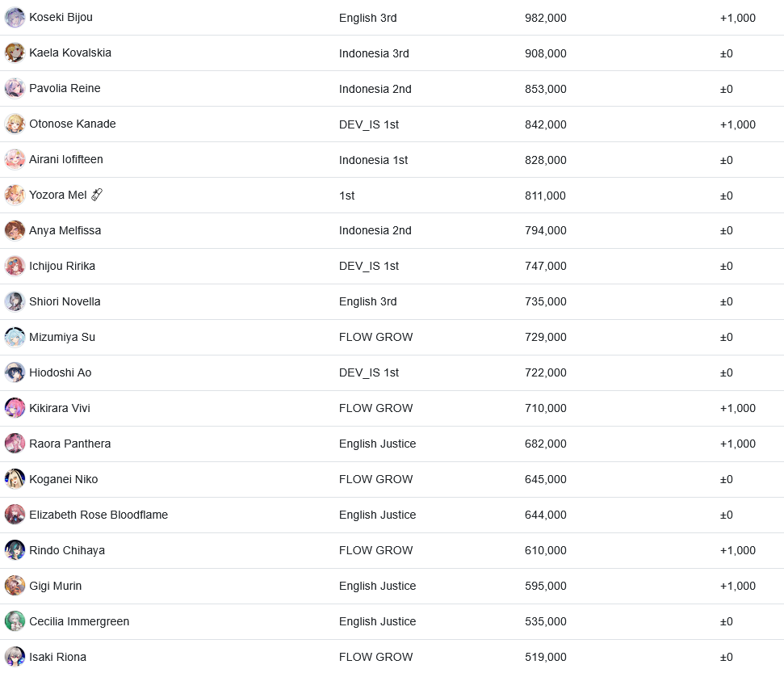Open Pavolia Reine's profile avatar

[x=15, y=89]
